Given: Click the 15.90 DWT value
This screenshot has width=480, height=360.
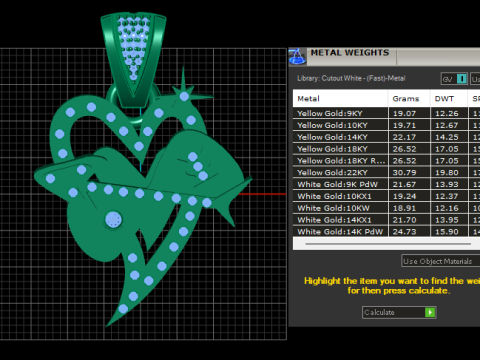Looking at the screenshot, I should (447, 232).
